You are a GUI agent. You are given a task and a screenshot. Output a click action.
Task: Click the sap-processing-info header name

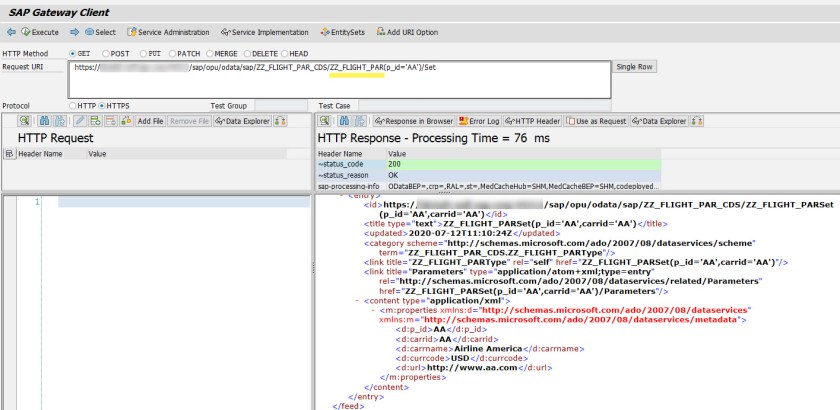tap(349, 186)
